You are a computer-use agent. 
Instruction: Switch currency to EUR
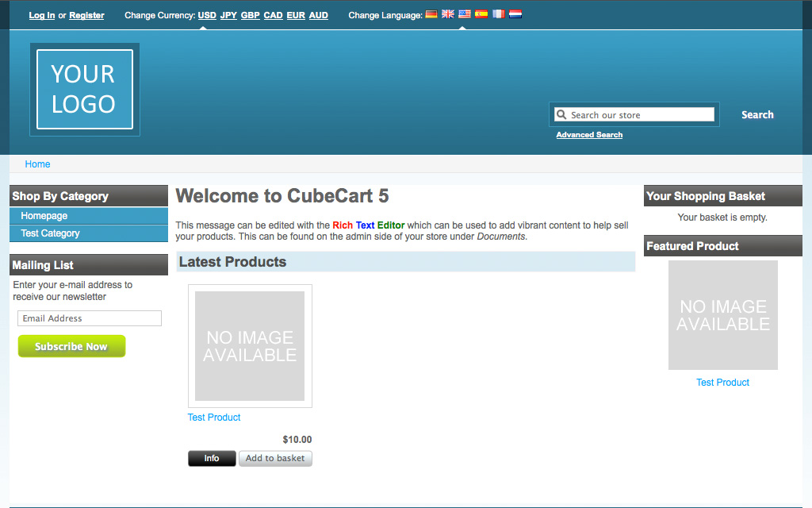point(296,15)
